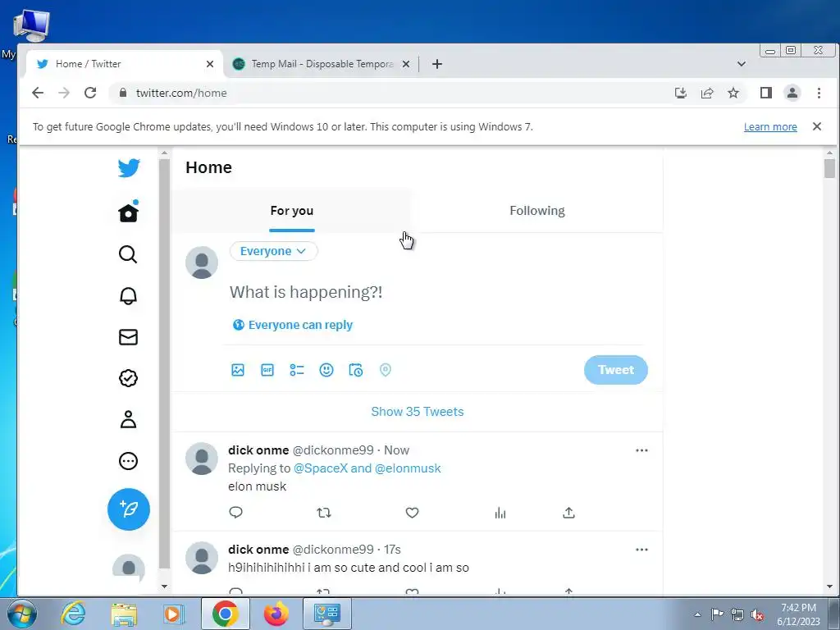This screenshot has width=840, height=630.
Task: Dismiss the Chrome update notice
Action: tap(817, 126)
